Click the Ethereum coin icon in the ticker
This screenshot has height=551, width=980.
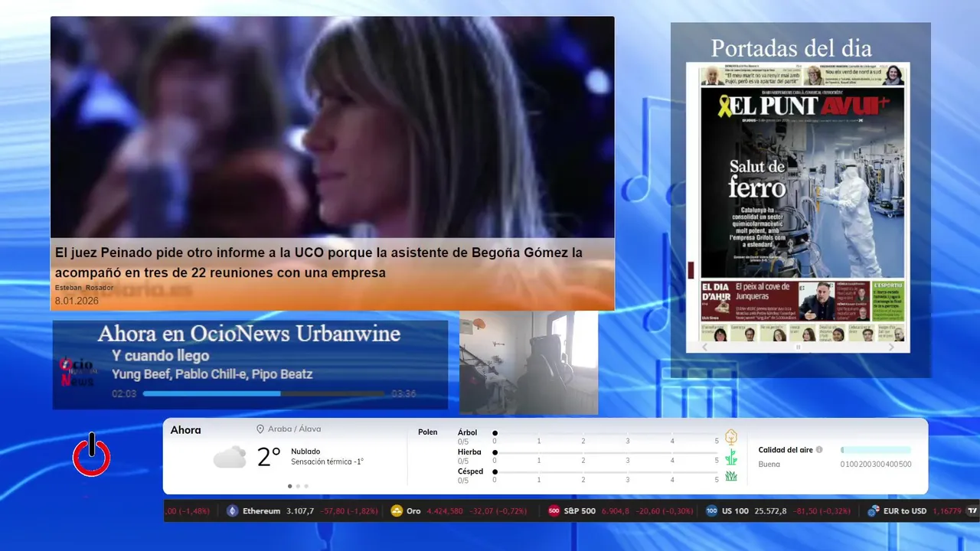coord(233,510)
